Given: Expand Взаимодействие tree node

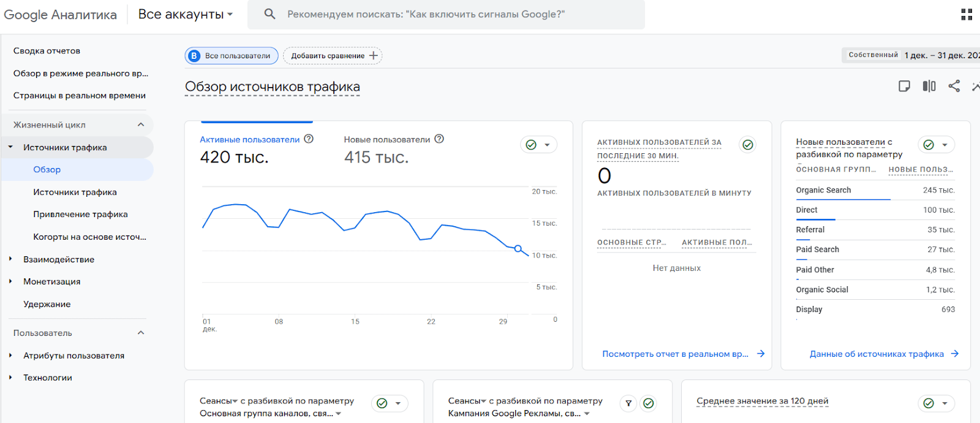Looking at the screenshot, I should 10,259.
